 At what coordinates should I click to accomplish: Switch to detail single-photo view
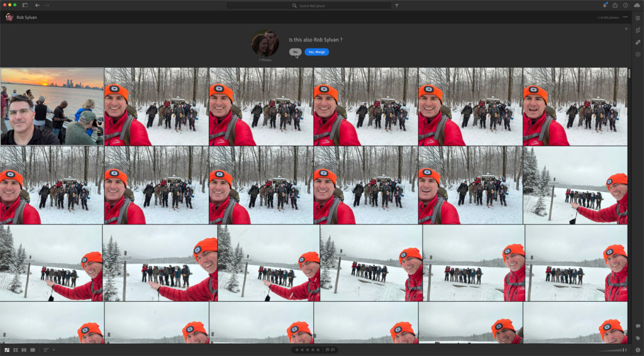pos(33,350)
